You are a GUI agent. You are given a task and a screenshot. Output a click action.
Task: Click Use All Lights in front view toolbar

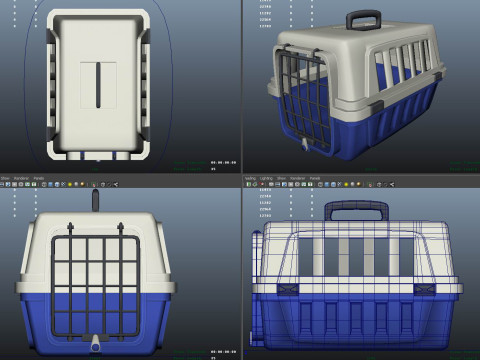(70, 184)
